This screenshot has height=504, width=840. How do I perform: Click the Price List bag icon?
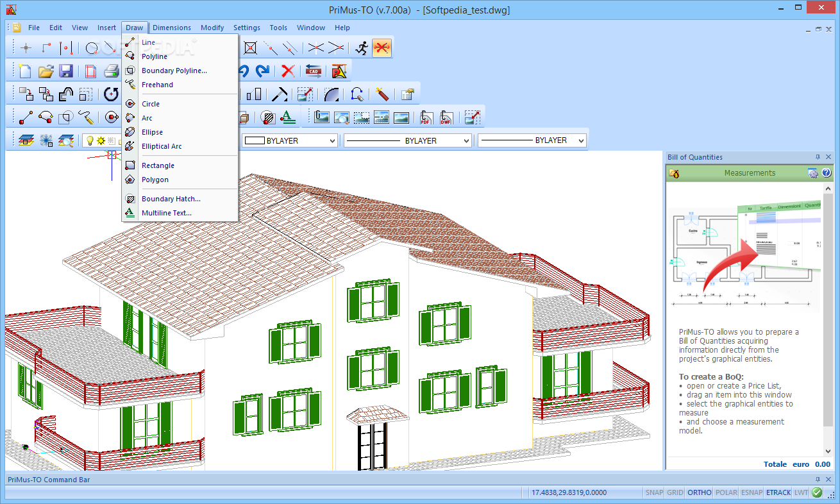pos(674,173)
